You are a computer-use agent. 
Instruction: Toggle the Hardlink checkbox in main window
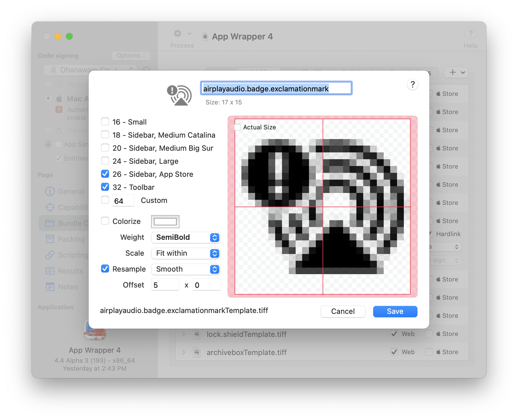coord(431,234)
